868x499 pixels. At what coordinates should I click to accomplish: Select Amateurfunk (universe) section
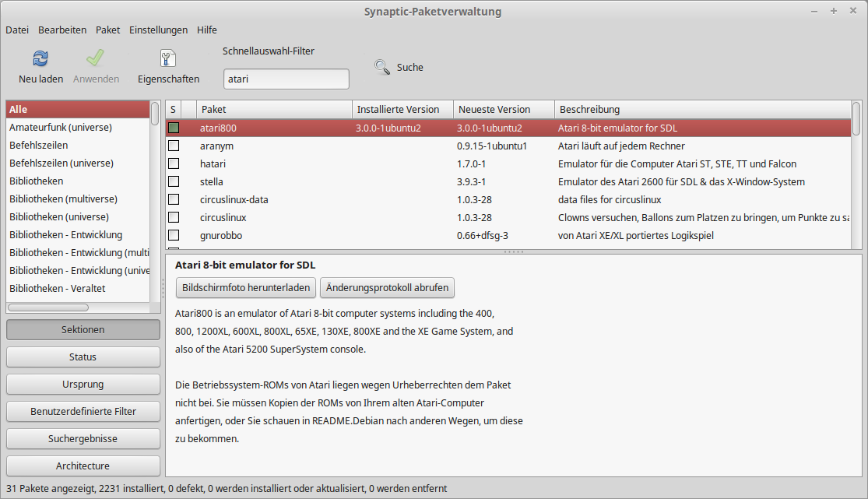click(x=78, y=128)
